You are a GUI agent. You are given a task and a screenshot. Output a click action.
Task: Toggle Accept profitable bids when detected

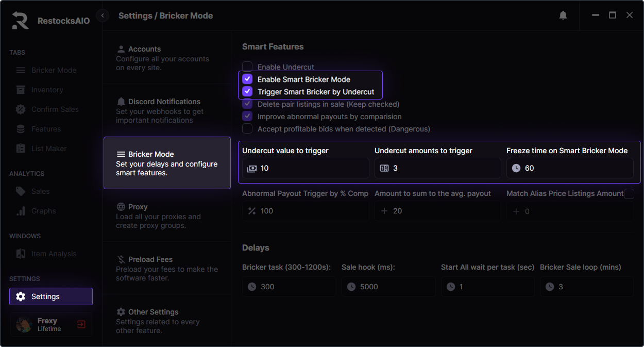[x=247, y=128]
